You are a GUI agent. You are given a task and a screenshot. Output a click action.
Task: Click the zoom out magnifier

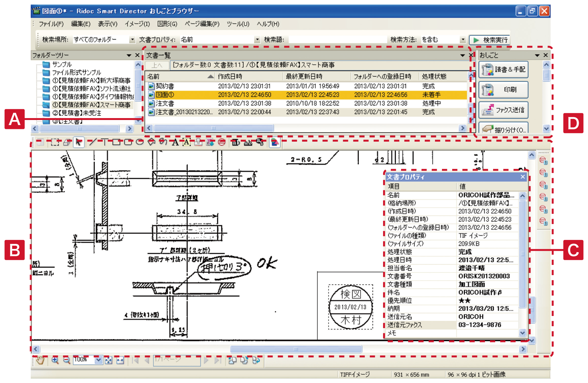[66, 360]
